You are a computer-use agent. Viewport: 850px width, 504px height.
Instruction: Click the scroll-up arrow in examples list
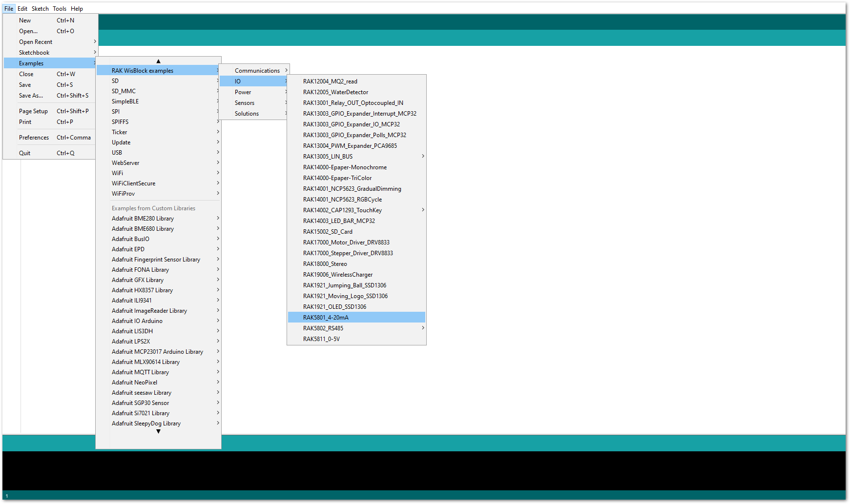coord(158,61)
